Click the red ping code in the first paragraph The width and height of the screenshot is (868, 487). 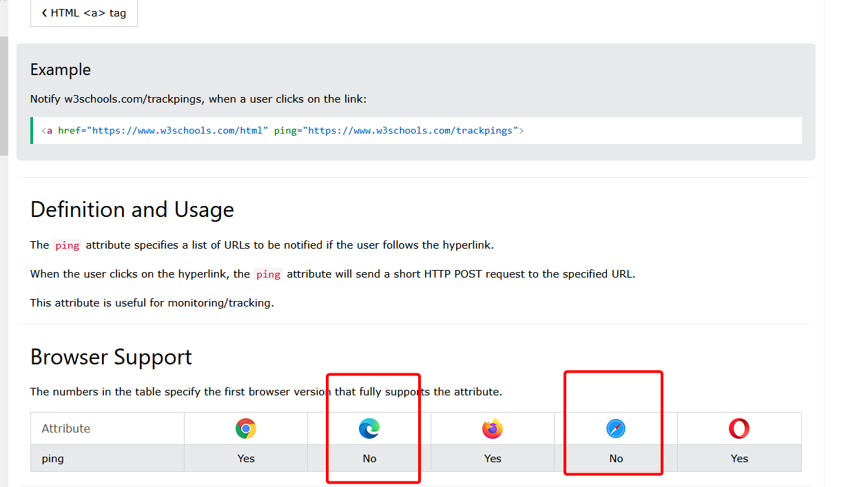click(67, 245)
